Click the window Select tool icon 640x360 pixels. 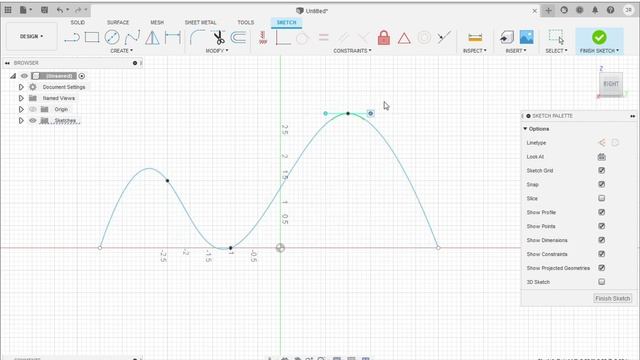(x=556, y=37)
